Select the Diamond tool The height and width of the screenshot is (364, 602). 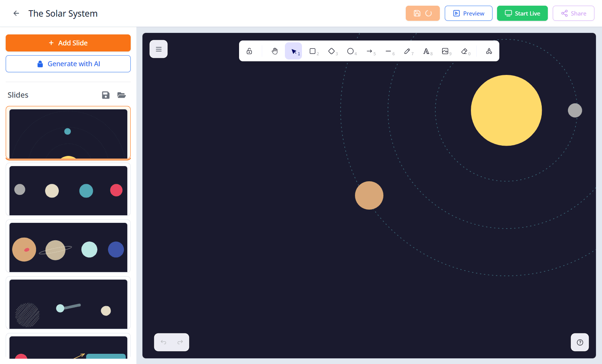click(331, 51)
